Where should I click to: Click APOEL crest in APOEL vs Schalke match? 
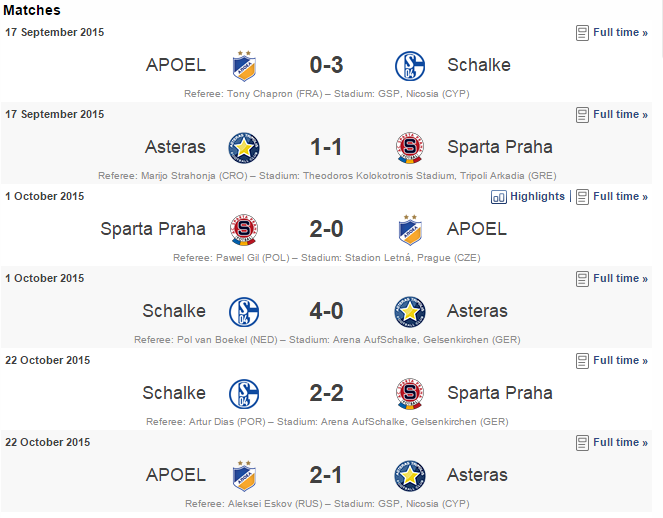point(244,66)
